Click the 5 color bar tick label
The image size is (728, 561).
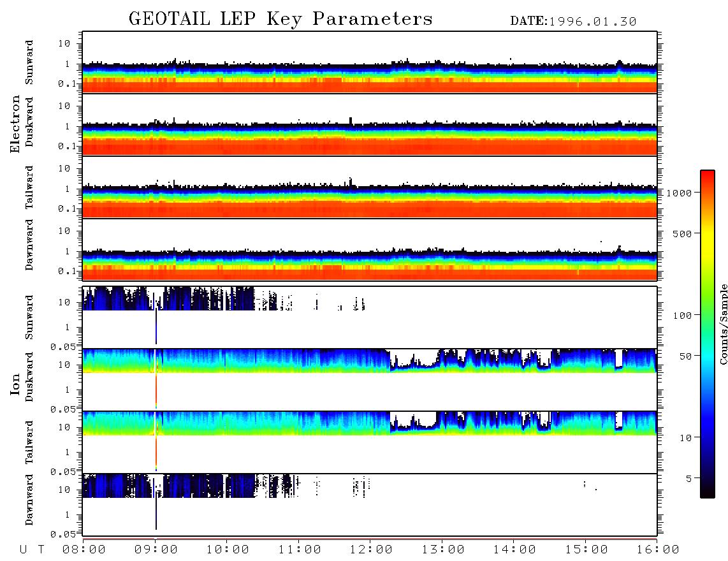pos(688,478)
